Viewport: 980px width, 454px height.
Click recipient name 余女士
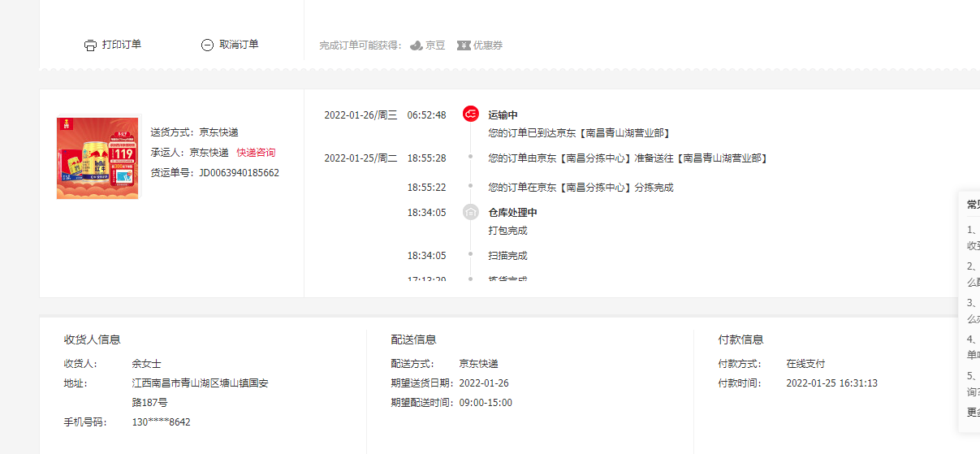[146, 364]
